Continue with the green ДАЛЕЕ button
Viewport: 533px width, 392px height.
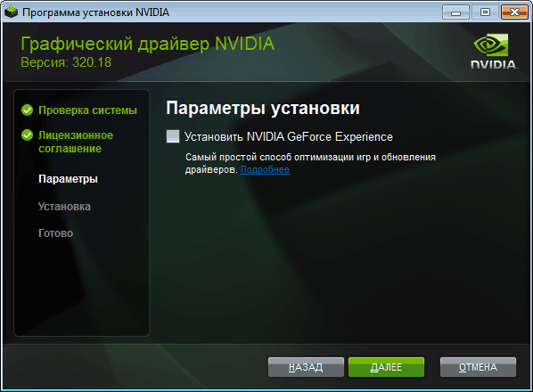coord(386,367)
